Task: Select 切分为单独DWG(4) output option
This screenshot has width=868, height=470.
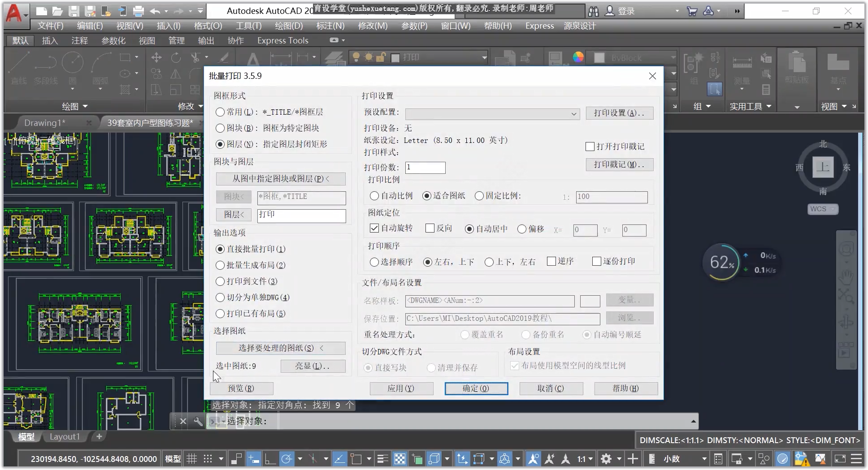Action: (220, 298)
